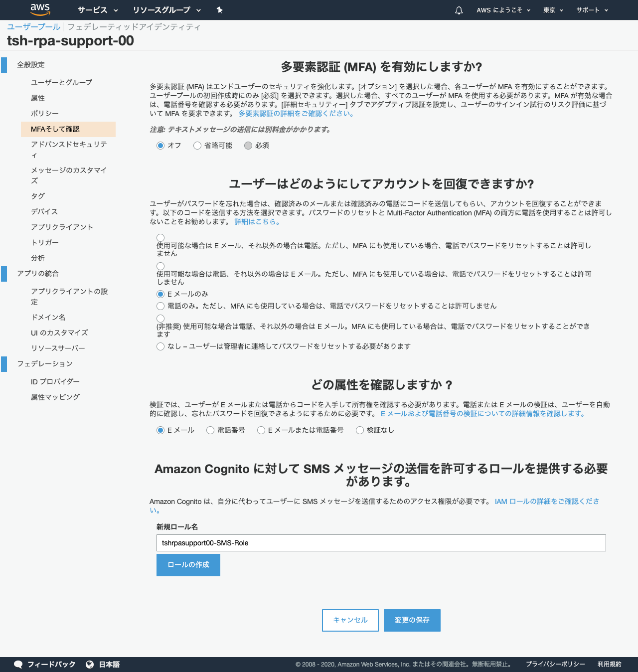Select the MFA オフ radio button

(x=160, y=146)
